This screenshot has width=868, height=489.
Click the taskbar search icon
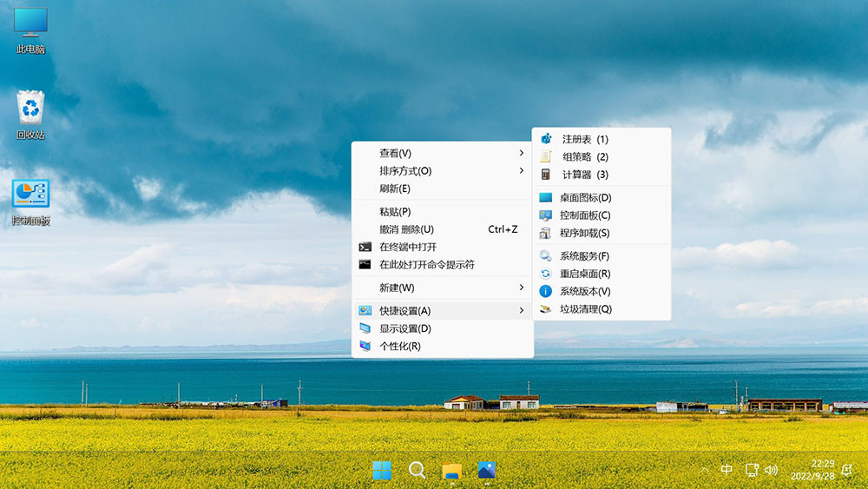[418, 471]
